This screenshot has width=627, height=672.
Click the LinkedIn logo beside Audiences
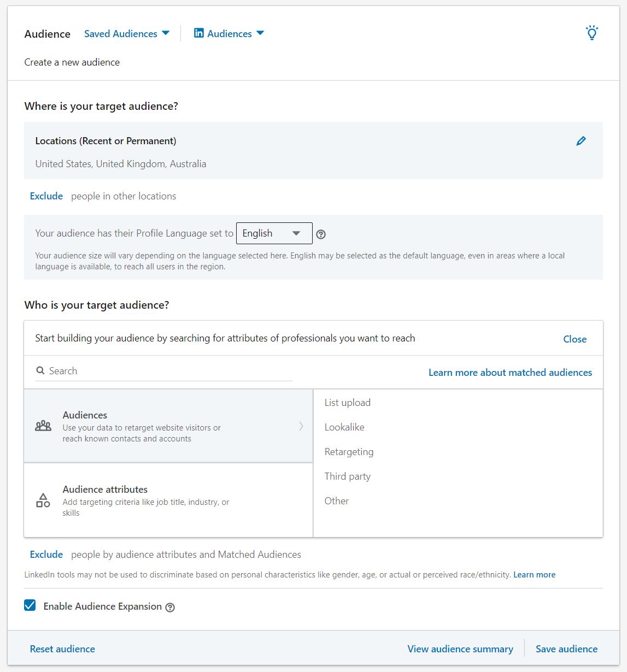pyautogui.click(x=199, y=33)
